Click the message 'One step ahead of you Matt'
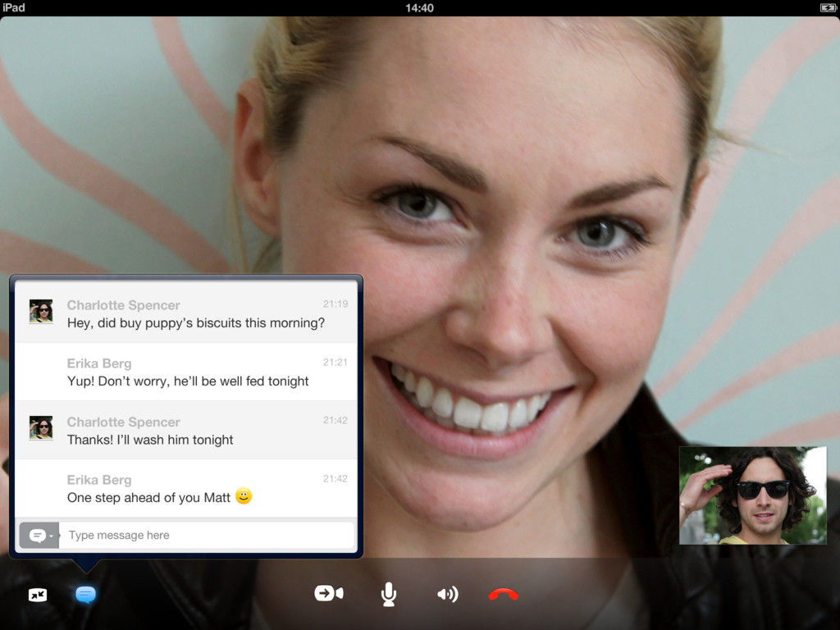The image size is (840, 630). pos(148,498)
